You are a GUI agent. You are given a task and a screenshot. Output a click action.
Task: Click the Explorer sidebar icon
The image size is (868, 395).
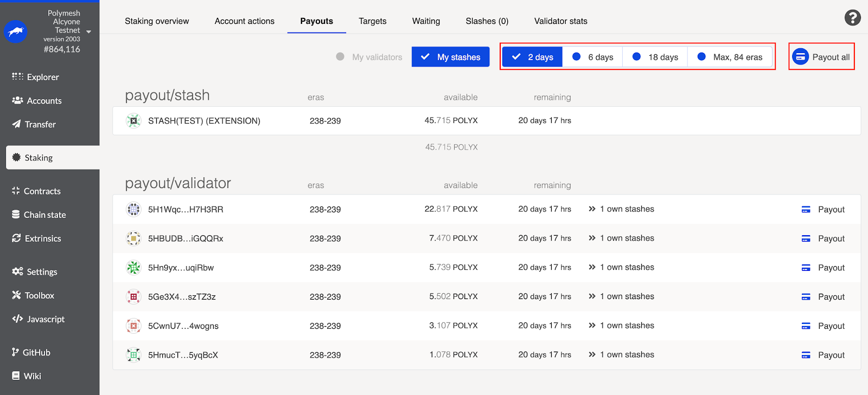(x=17, y=76)
